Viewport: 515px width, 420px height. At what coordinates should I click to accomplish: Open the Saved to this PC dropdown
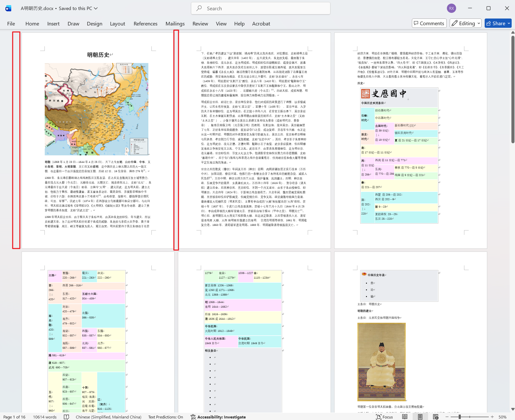point(78,8)
